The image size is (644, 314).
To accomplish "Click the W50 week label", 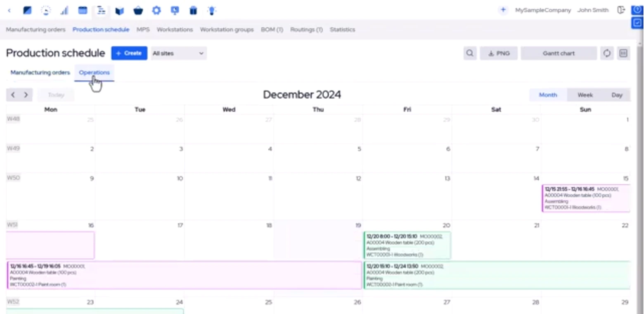I will coord(13,178).
